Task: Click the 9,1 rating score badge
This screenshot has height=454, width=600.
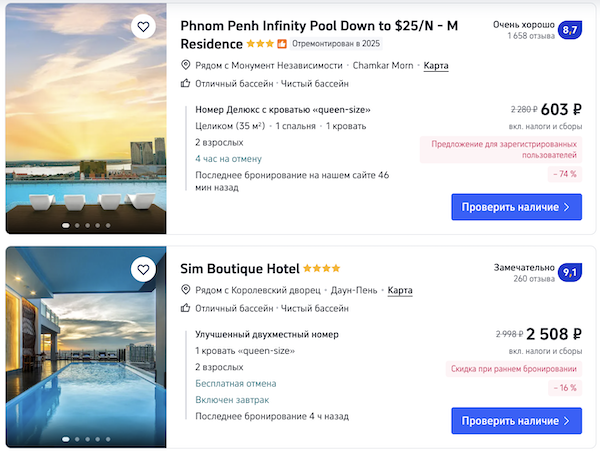Action: point(571,272)
